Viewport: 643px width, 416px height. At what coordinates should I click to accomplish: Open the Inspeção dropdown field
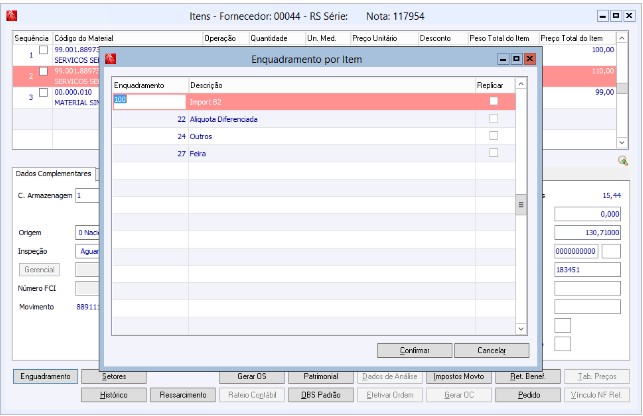[87, 251]
